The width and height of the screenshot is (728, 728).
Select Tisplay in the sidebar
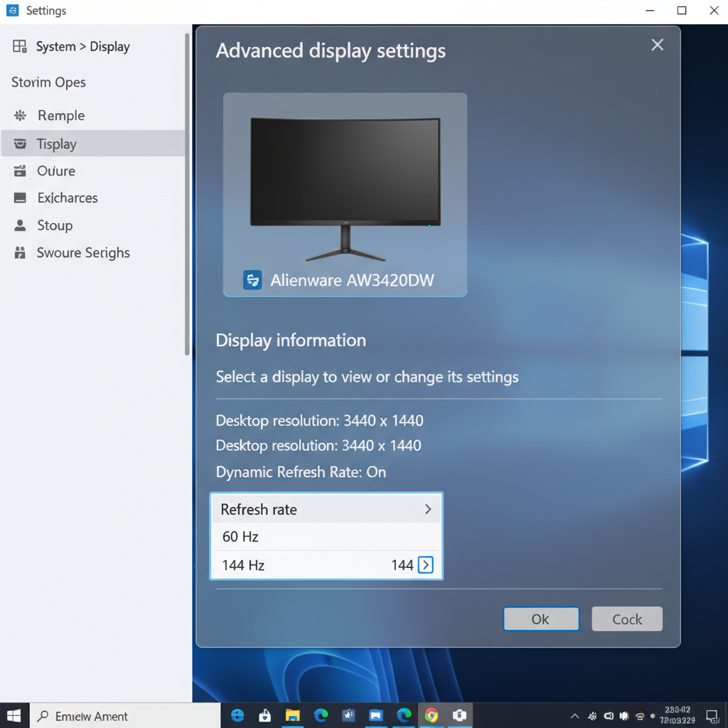[93, 144]
